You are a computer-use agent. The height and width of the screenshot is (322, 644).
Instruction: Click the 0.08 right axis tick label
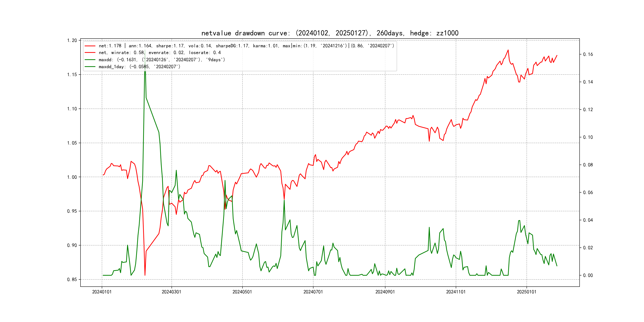588,165
